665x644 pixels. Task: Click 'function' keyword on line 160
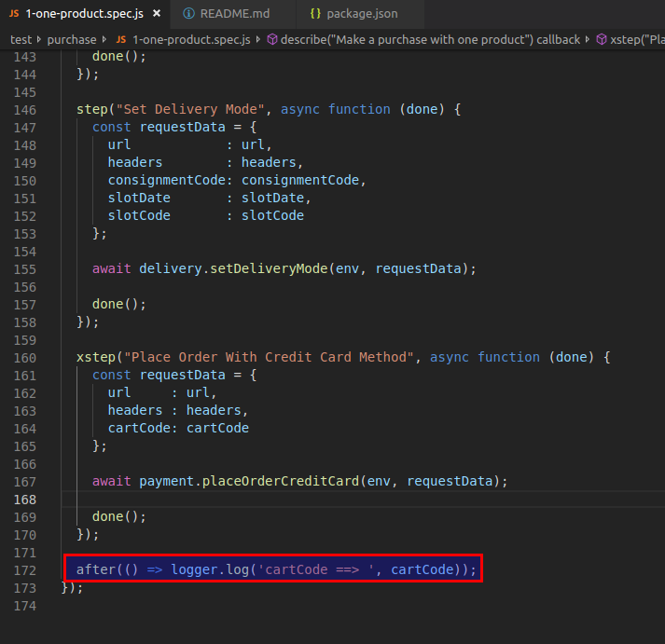pyautogui.click(x=508, y=357)
